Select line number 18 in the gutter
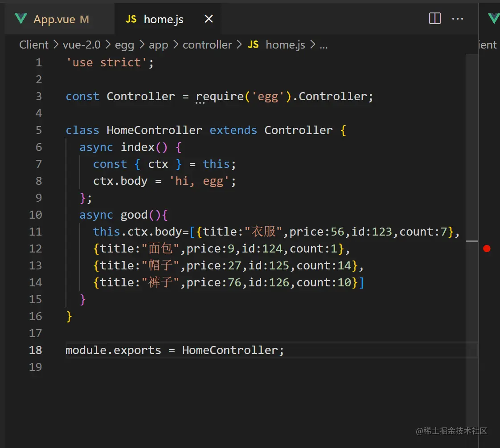500x448 pixels. [35, 350]
